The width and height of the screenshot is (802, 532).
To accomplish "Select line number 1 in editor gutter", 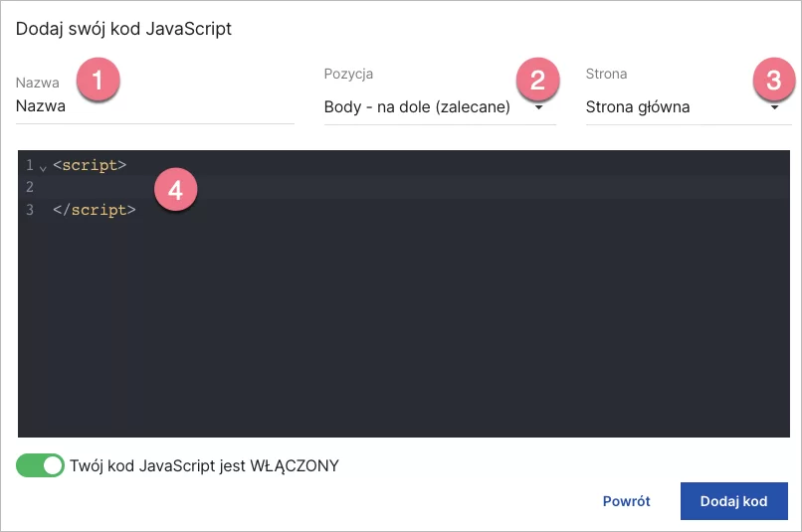I will (x=30, y=165).
